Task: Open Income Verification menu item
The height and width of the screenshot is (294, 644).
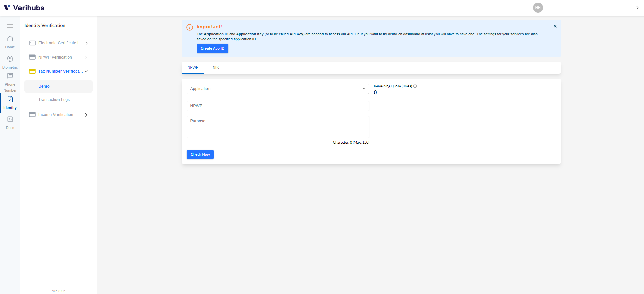Action: pyautogui.click(x=56, y=115)
